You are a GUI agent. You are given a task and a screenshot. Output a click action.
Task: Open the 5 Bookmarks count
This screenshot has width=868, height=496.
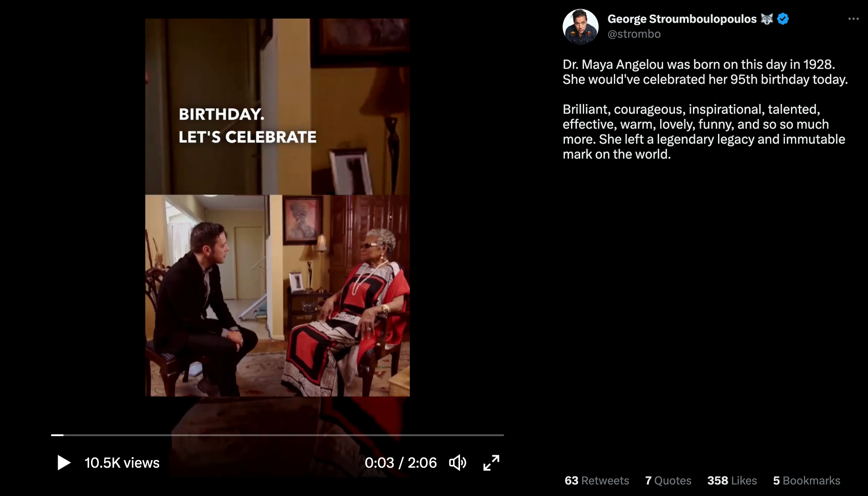click(x=807, y=481)
